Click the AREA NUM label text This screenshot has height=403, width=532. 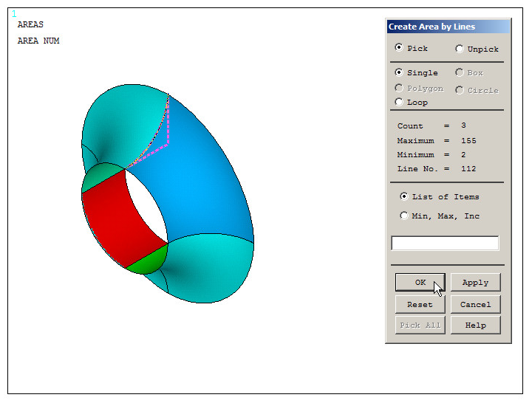[x=38, y=41]
